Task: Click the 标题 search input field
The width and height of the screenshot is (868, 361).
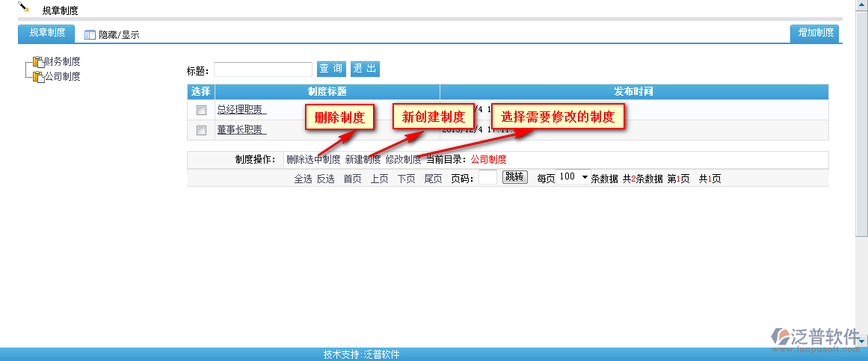Action: pos(263,70)
